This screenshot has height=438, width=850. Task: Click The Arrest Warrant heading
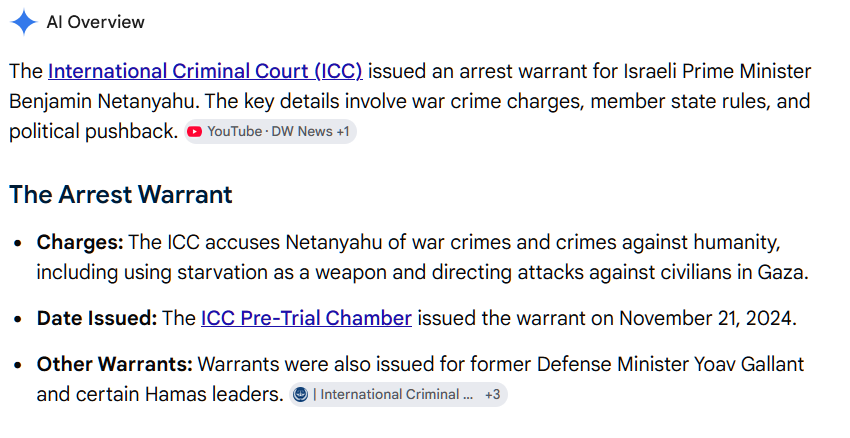coord(121,194)
